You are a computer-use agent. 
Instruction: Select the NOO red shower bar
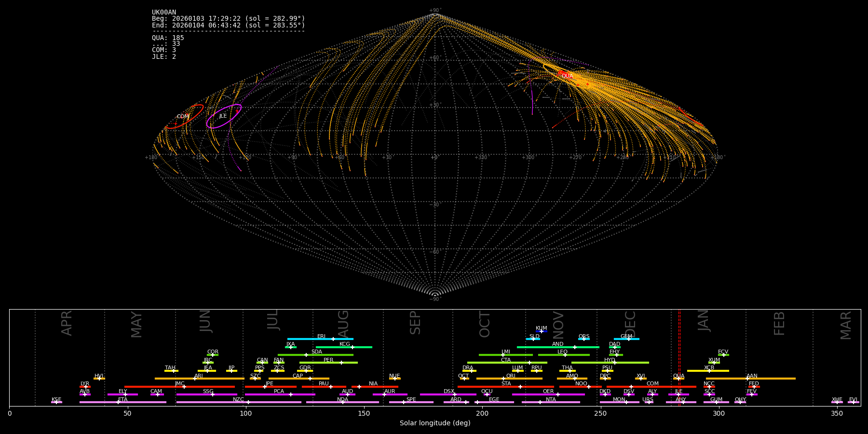581,387
